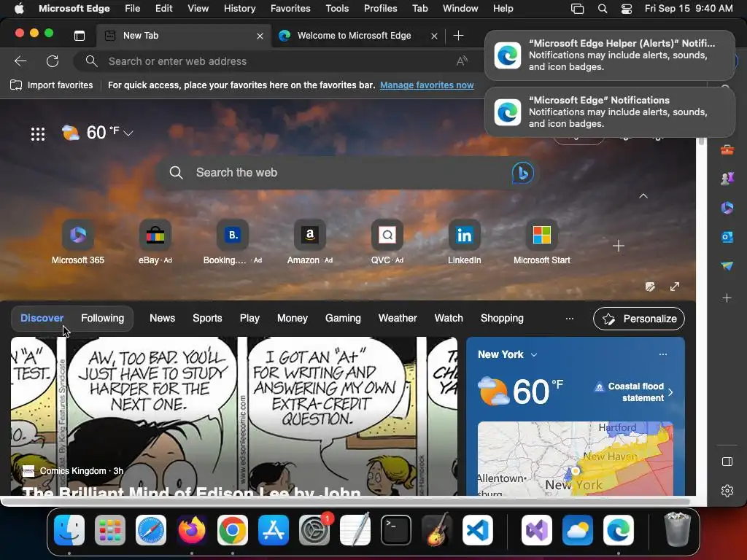Close the Welcome to Microsoft Edge tab
Screen dimensions: 747x560
click(434, 36)
